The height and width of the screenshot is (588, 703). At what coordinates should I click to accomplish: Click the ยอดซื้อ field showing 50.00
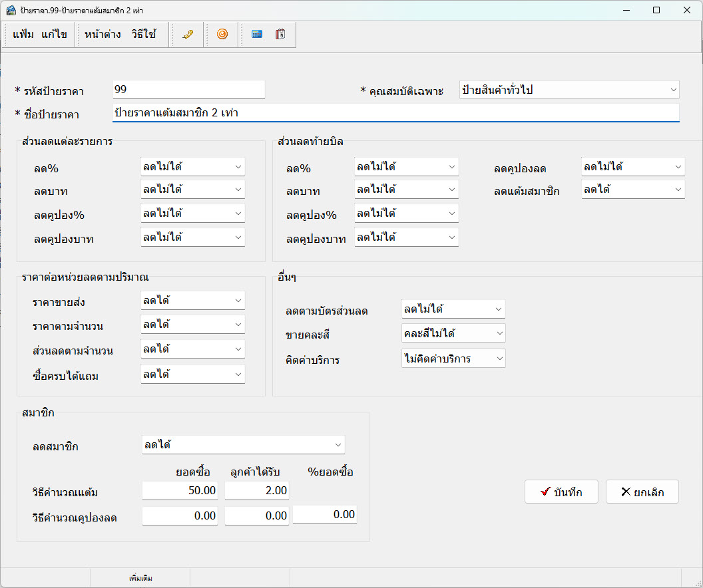click(180, 491)
